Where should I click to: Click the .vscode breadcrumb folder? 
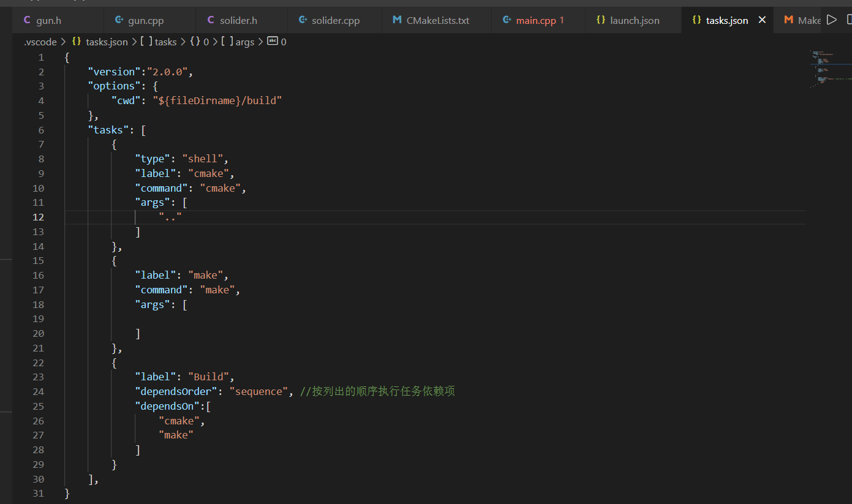[40, 42]
